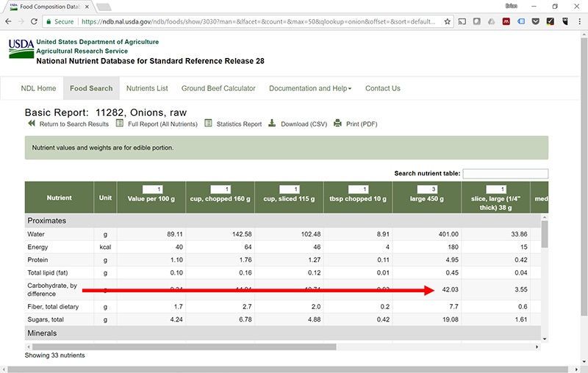This screenshot has width=588, height=373.
Task: Click the cup, chopped 160 g quantity box
Action: (x=220, y=189)
